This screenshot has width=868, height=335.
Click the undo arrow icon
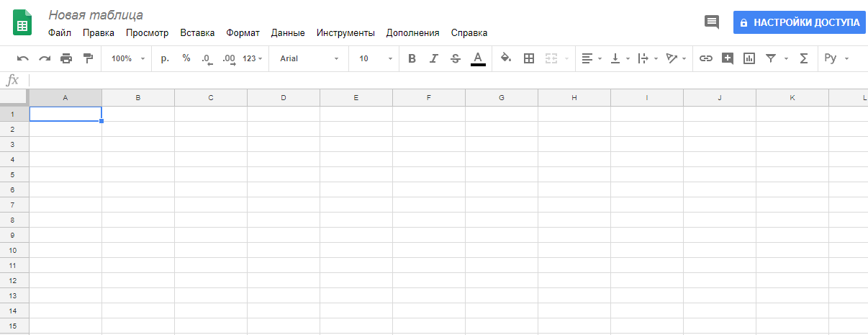[23, 58]
